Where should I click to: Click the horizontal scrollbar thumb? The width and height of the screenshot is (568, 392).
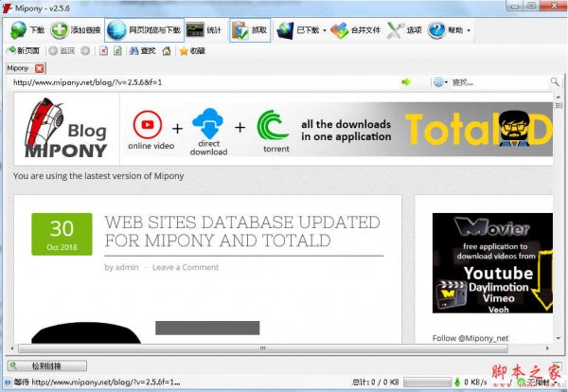(263, 348)
